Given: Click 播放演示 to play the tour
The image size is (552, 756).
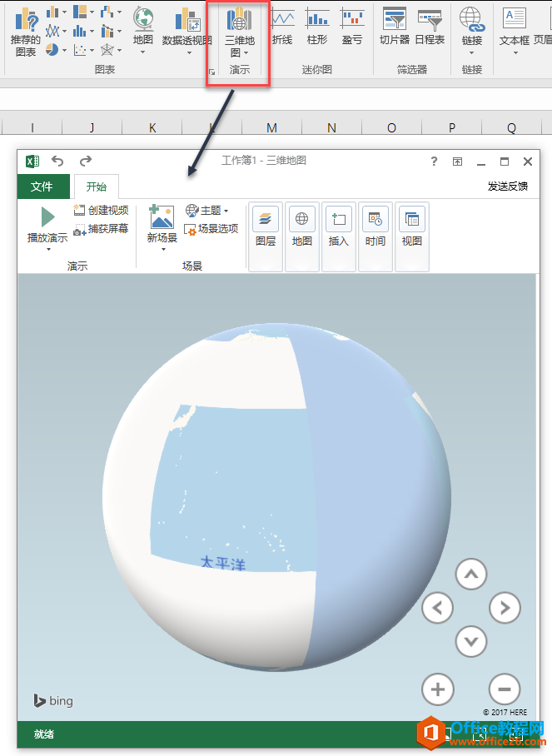Looking at the screenshot, I should point(47,229).
